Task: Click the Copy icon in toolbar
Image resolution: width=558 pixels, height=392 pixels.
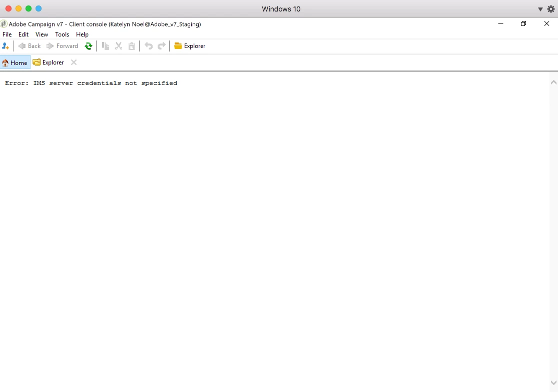Action: pyautogui.click(x=105, y=46)
